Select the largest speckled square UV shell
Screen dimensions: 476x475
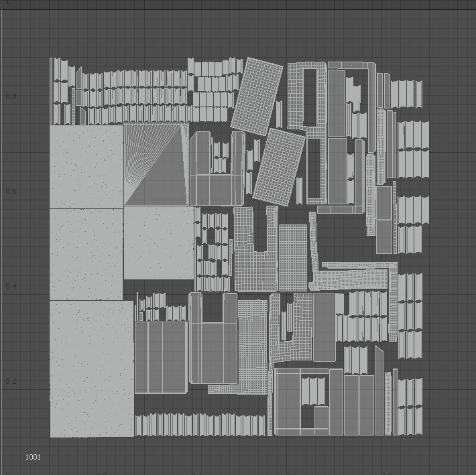pos(91,368)
